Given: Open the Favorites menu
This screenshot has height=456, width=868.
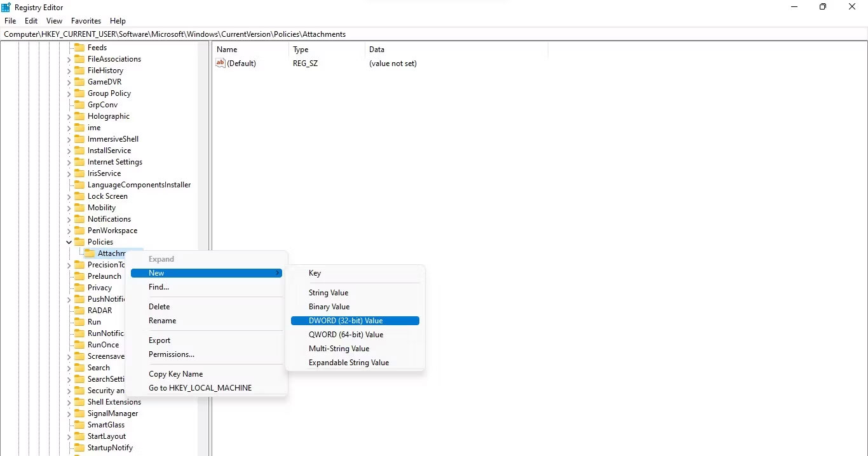Looking at the screenshot, I should (x=86, y=21).
